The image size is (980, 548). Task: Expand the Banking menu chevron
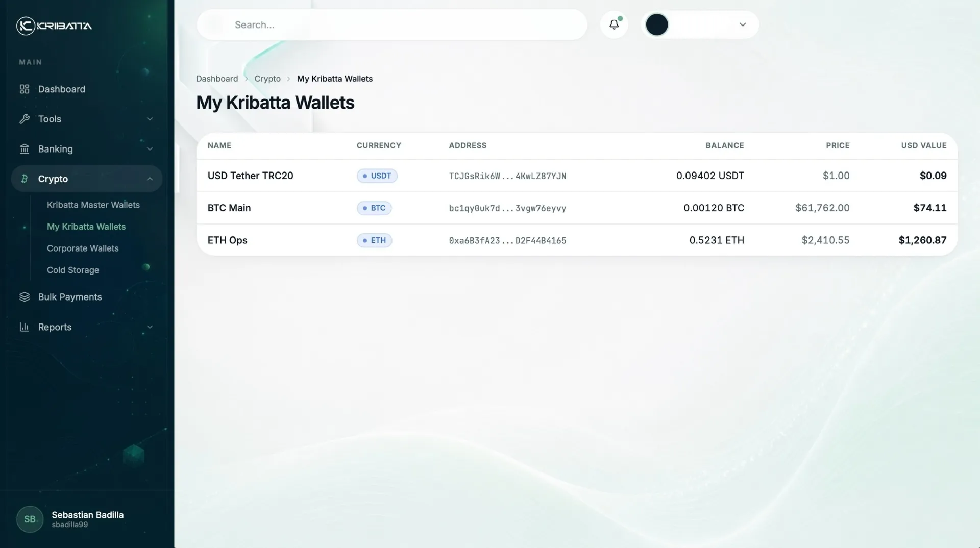(x=150, y=149)
